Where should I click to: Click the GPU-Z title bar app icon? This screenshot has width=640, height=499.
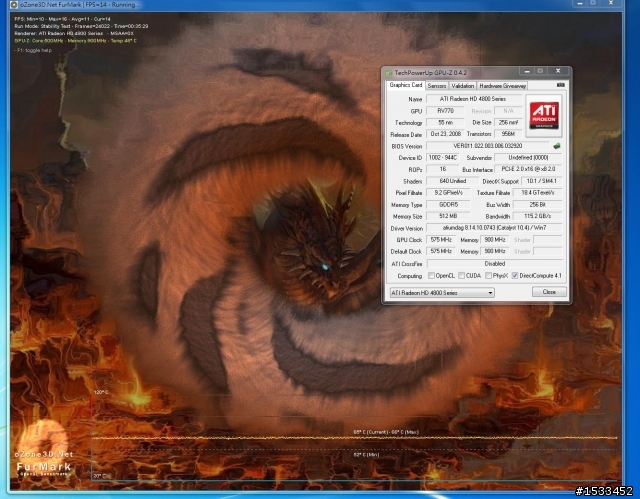(x=389, y=73)
